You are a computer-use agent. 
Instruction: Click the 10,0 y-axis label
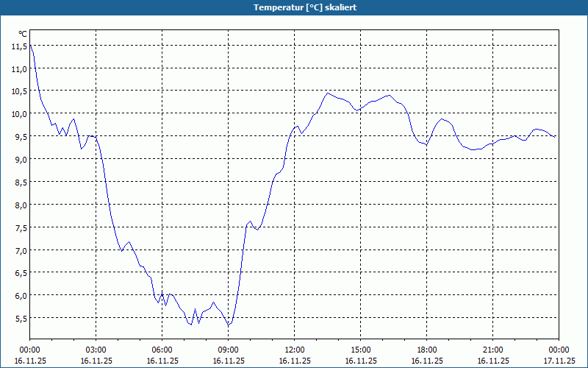tap(20, 114)
